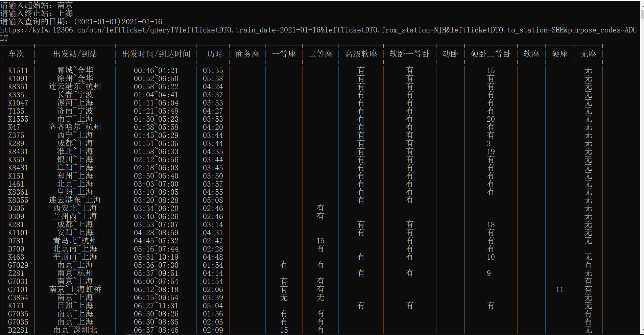
Task: Click the route '兰州西~上海'
Action: [75, 216]
